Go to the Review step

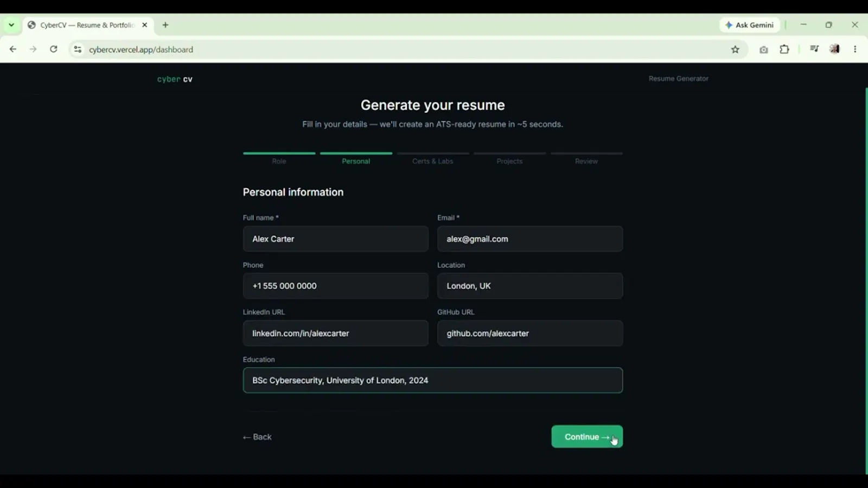click(586, 158)
